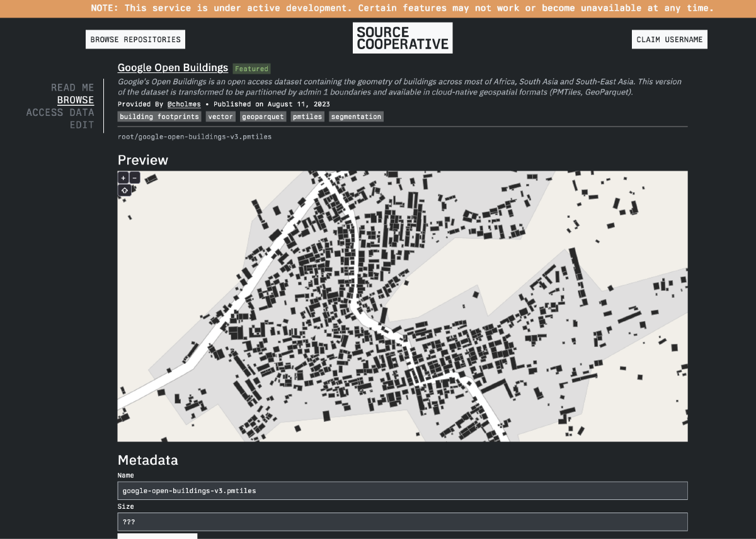Click the Source Cooperative logo
Image resolution: width=756 pixels, height=539 pixels.
point(402,37)
